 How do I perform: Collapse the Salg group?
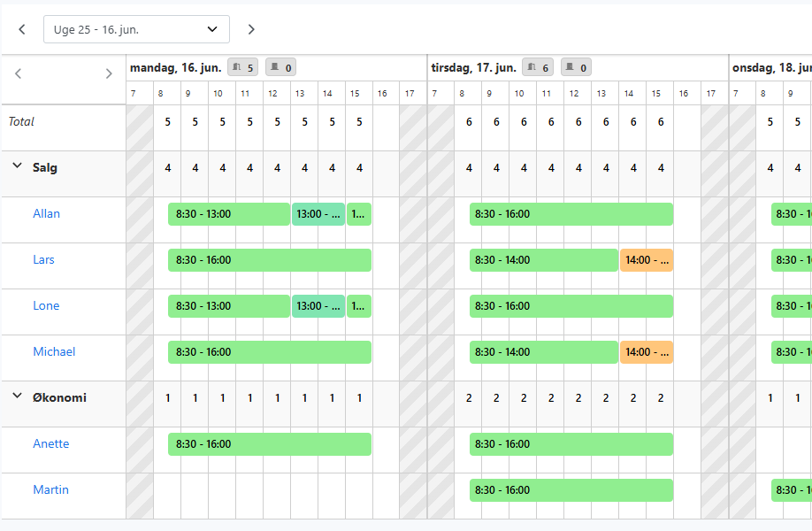point(17,166)
